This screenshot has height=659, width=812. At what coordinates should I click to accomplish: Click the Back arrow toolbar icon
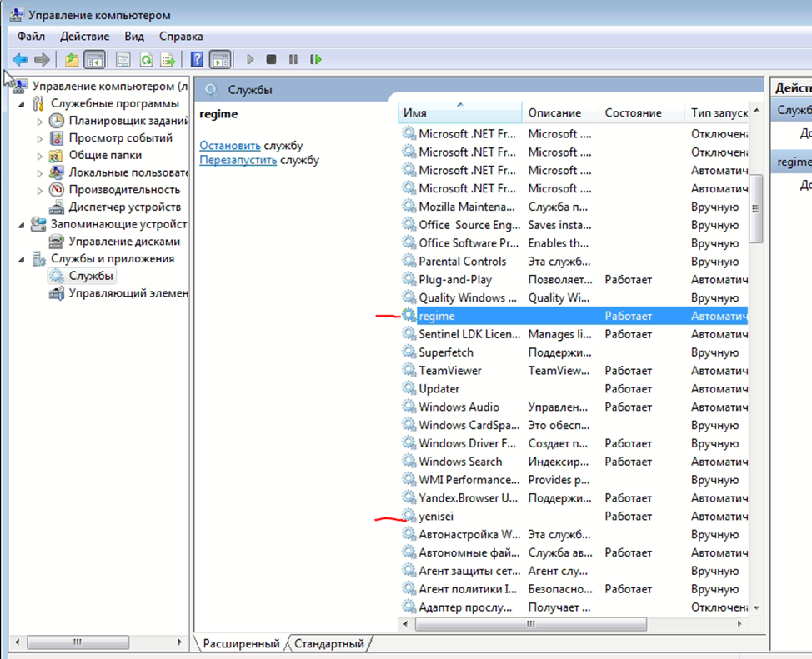point(20,59)
